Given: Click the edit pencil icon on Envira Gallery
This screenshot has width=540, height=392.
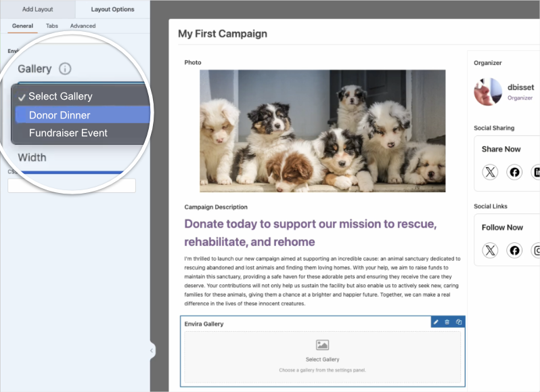Looking at the screenshot, I should [x=436, y=322].
